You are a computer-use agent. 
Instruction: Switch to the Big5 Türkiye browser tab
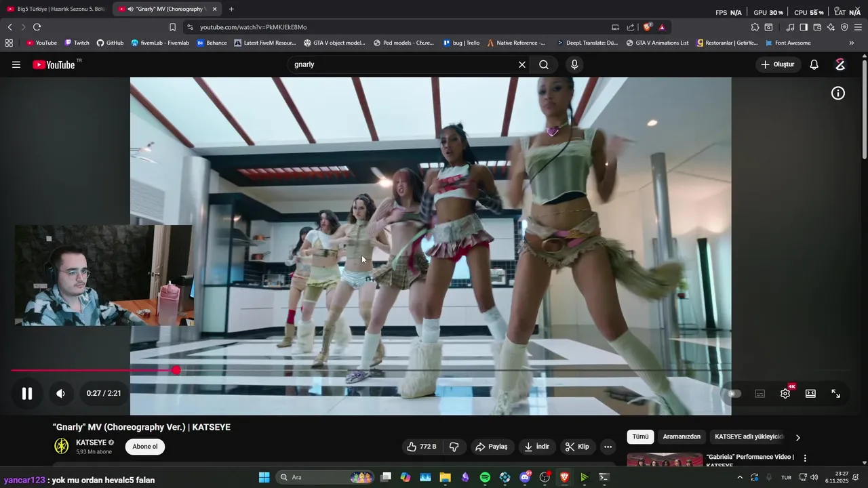coord(56,9)
